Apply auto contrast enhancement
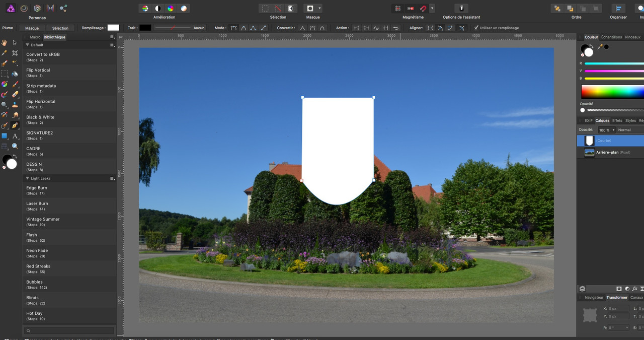This screenshot has height=340, width=644. tap(158, 8)
